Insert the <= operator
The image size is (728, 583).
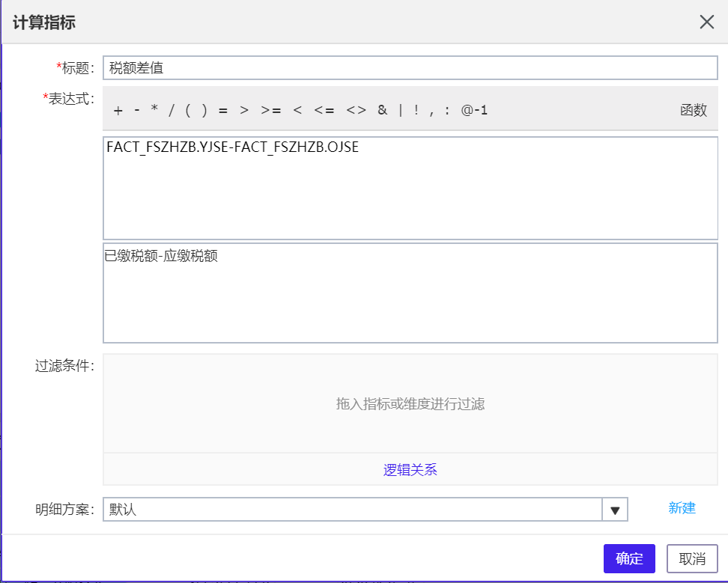[x=324, y=110]
